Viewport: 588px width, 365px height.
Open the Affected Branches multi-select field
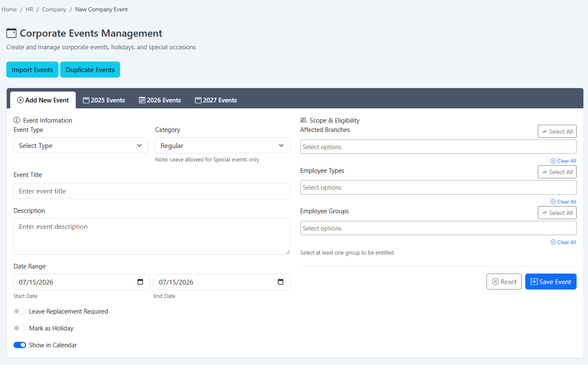pos(438,147)
